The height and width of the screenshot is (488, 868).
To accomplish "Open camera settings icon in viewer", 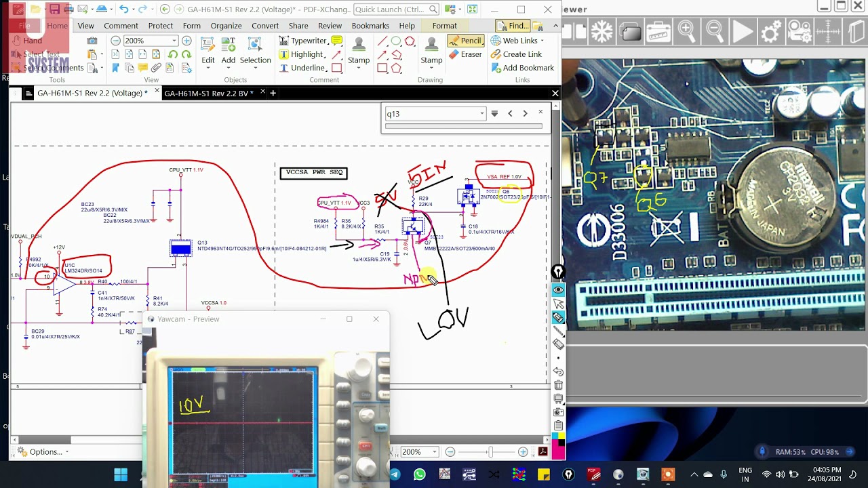I will coord(800,32).
